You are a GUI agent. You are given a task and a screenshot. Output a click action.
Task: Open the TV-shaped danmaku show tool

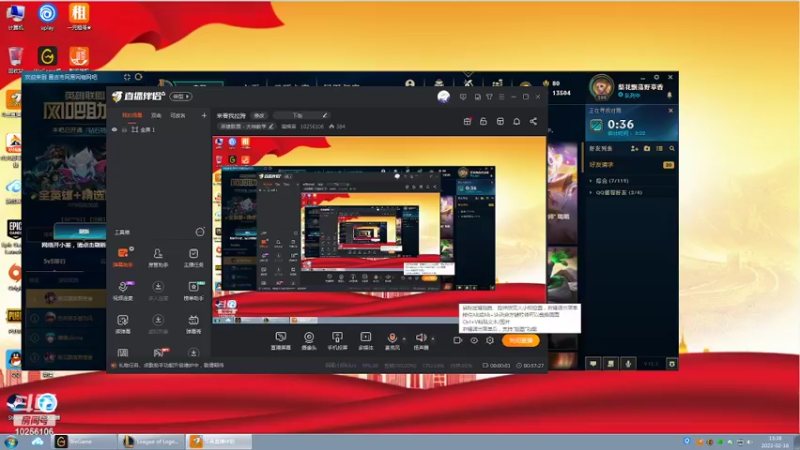click(x=193, y=323)
